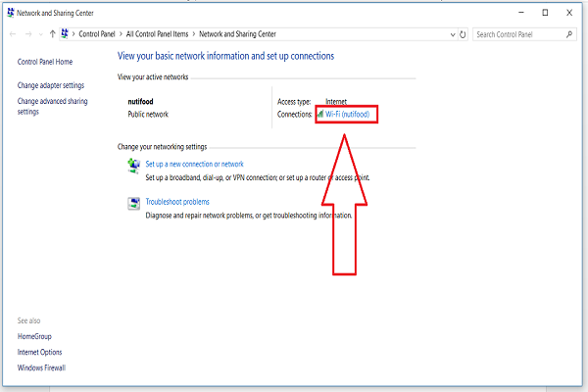Open Change advanced sharing settings
The width and height of the screenshot is (588, 392).
coord(53,106)
